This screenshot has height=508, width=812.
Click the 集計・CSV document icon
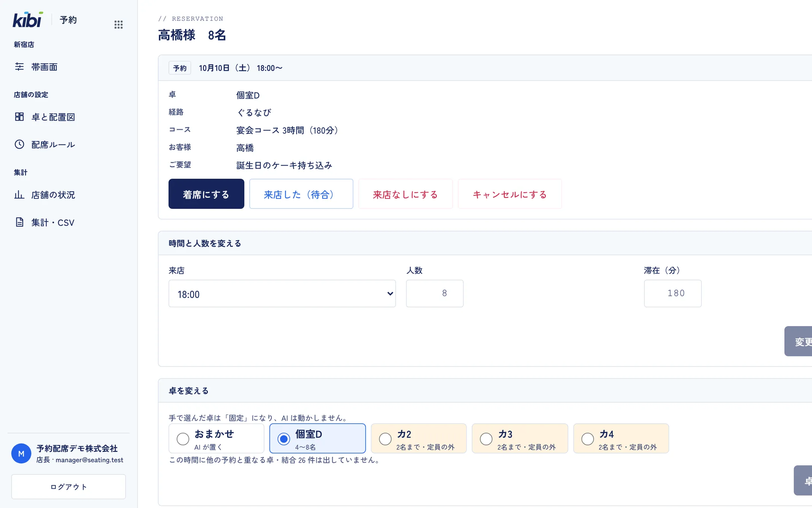pyautogui.click(x=19, y=222)
